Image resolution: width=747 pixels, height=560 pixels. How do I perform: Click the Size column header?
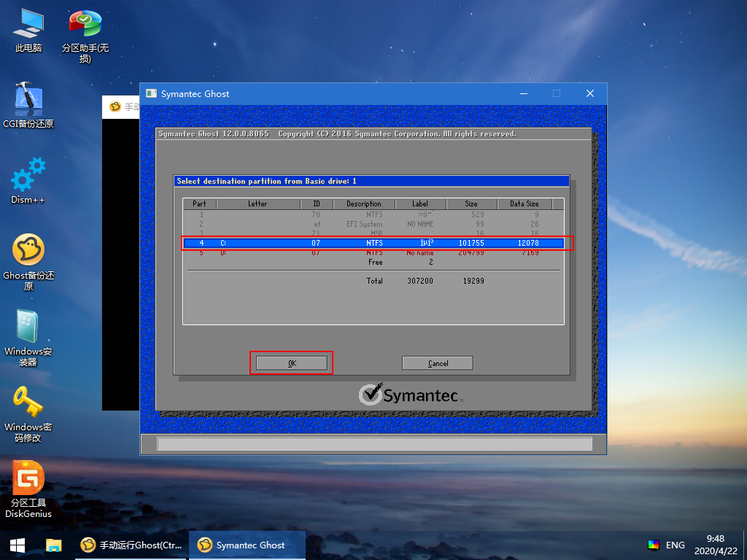coord(471,204)
